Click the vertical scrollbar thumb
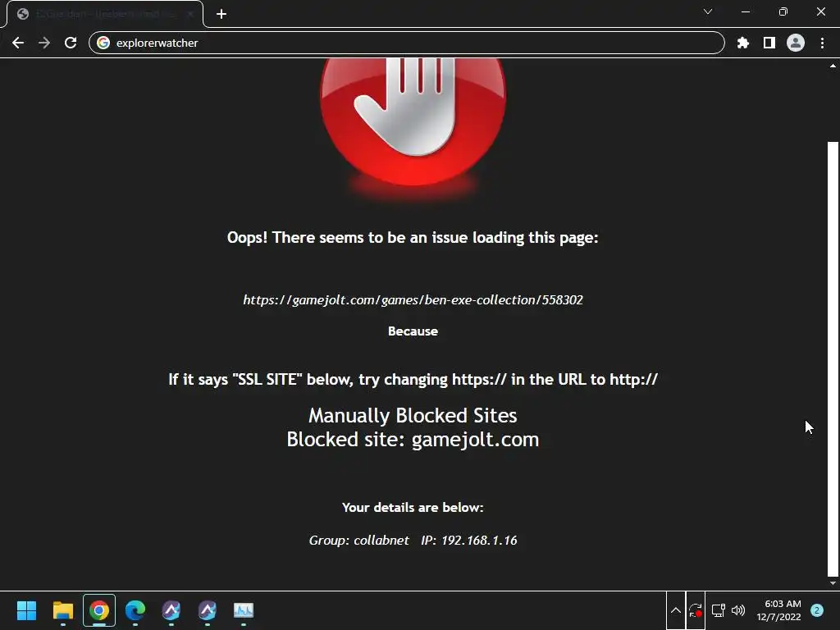Image resolution: width=840 pixels, height=630 pixels. click(833, 358)
